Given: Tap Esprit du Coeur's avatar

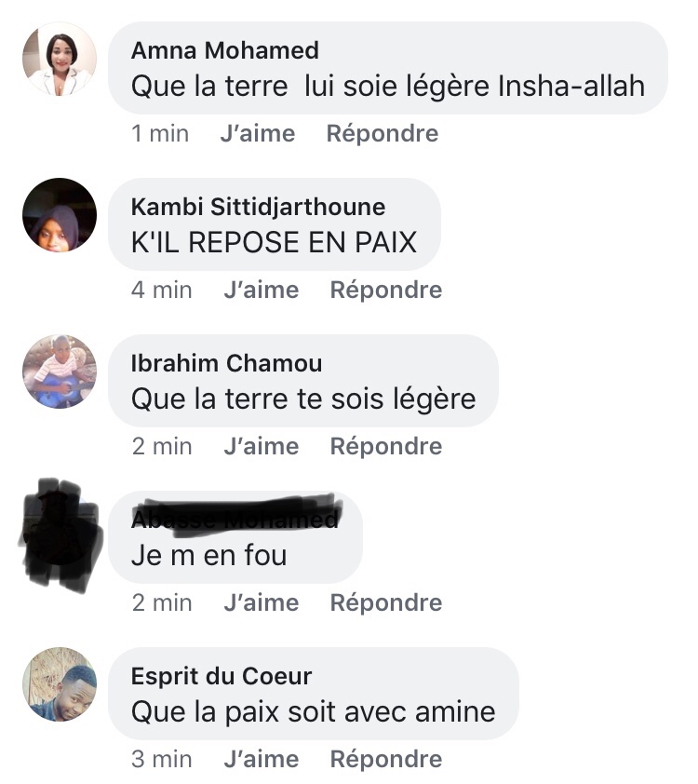Looking at the screenshot, I should (x=60, y=684).
